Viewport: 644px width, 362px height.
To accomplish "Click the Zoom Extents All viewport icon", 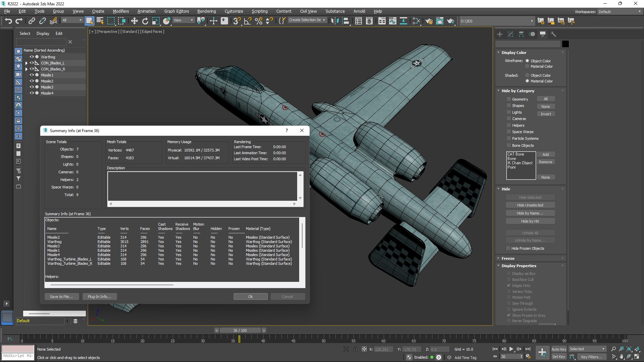I will point(637,349).
